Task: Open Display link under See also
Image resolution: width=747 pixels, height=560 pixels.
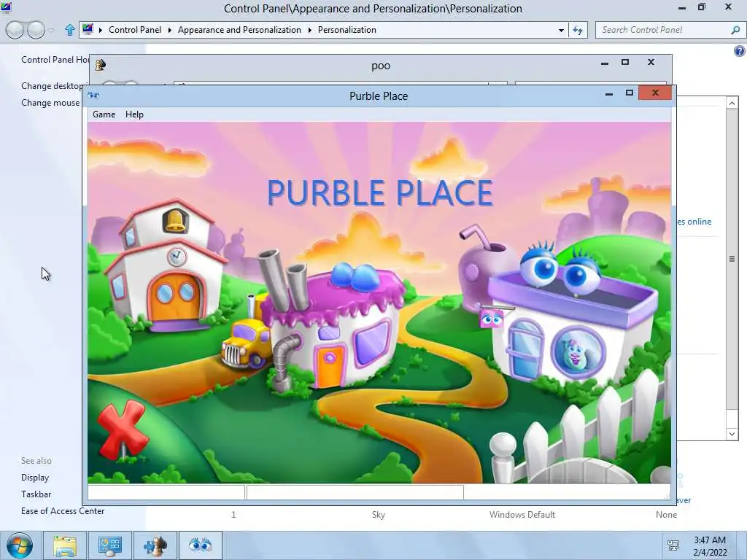Action: [x=35, y=477]
